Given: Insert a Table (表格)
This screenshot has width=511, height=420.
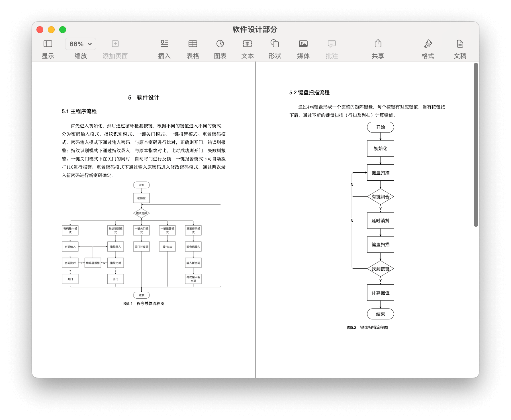Looking at the screenshot, I should pyautogui.click(x=193, y=44).
